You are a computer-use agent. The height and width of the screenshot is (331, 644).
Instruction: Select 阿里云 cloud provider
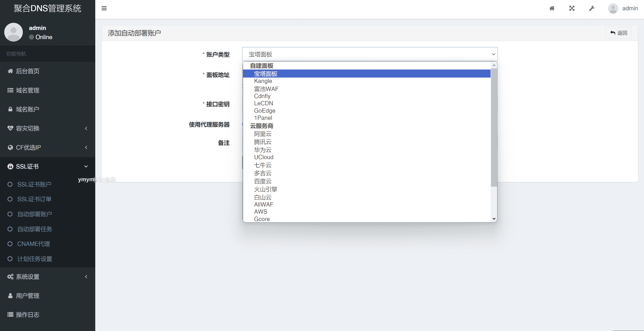[x=366, y=134]
